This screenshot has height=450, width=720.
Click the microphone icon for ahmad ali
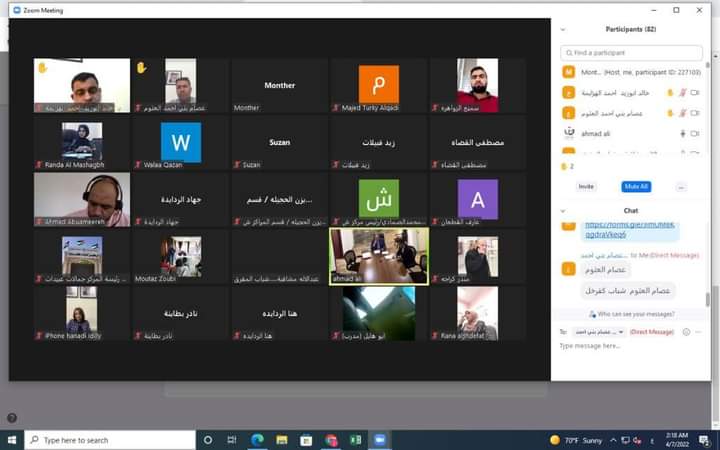point(682,133)
